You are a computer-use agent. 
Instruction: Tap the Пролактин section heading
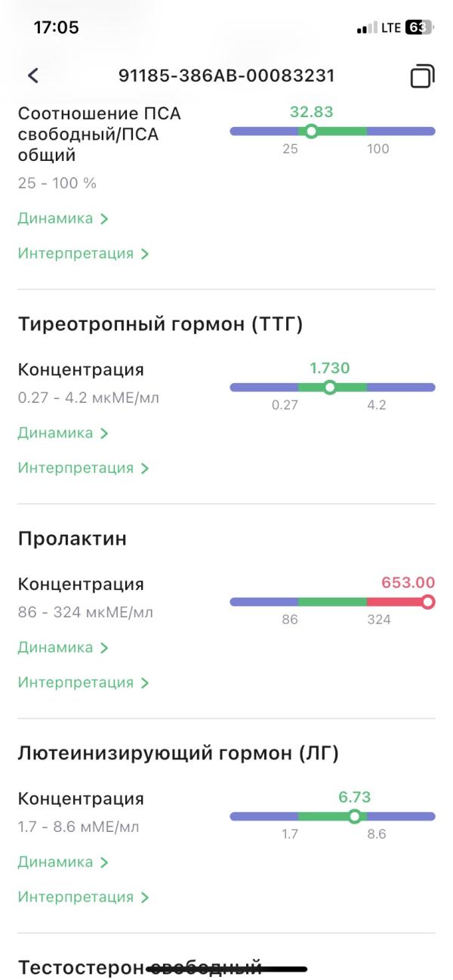[x=72, y=539]
